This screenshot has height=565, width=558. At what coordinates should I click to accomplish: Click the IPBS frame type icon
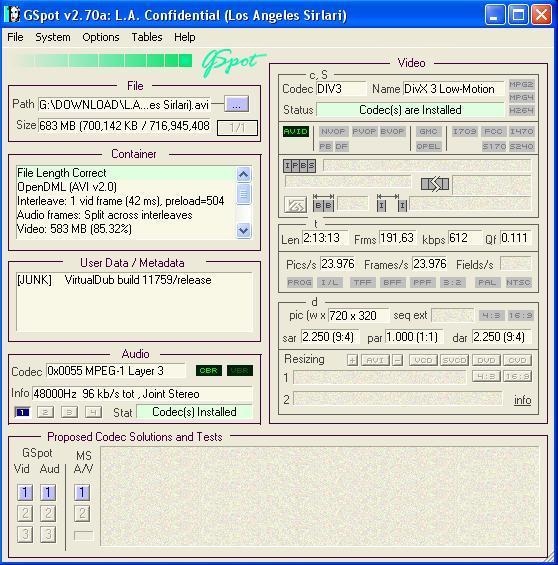tap(299, 166)
